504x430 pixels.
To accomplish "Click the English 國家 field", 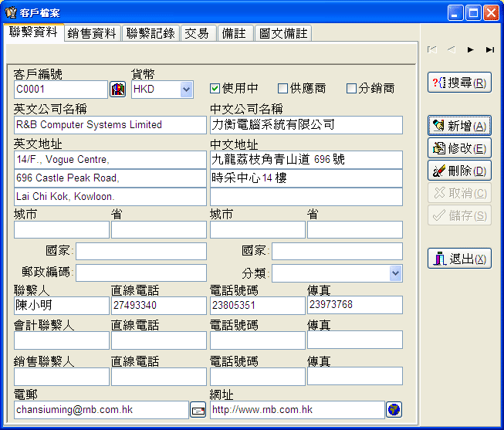I will click(141, 251).
